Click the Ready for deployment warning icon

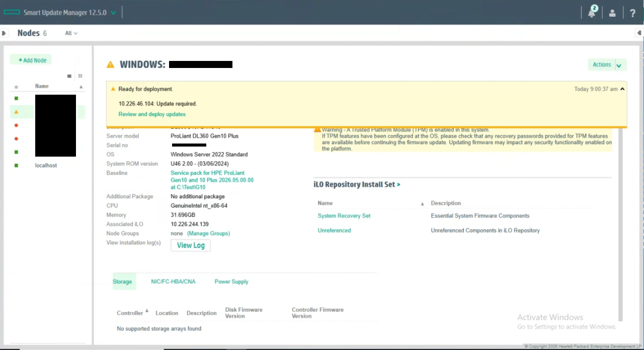coord(113,89)
